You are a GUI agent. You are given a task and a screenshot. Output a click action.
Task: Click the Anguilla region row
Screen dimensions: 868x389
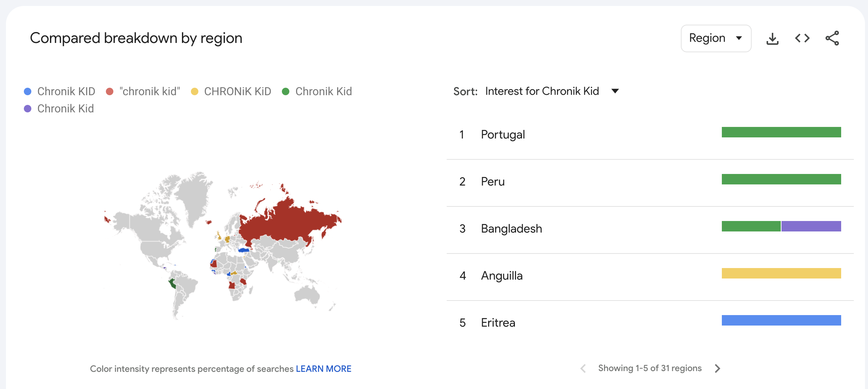click(501, 276)
